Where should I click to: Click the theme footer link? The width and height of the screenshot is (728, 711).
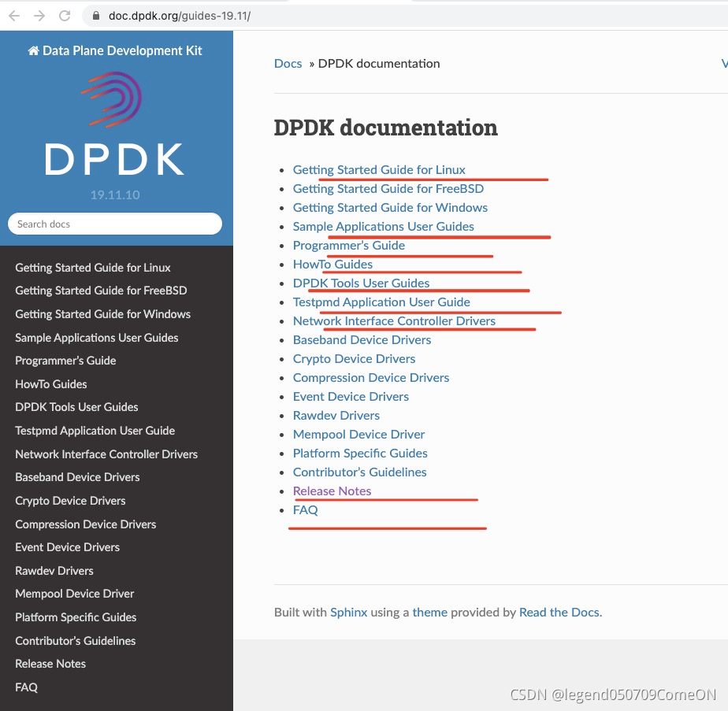tap(429, 613)
